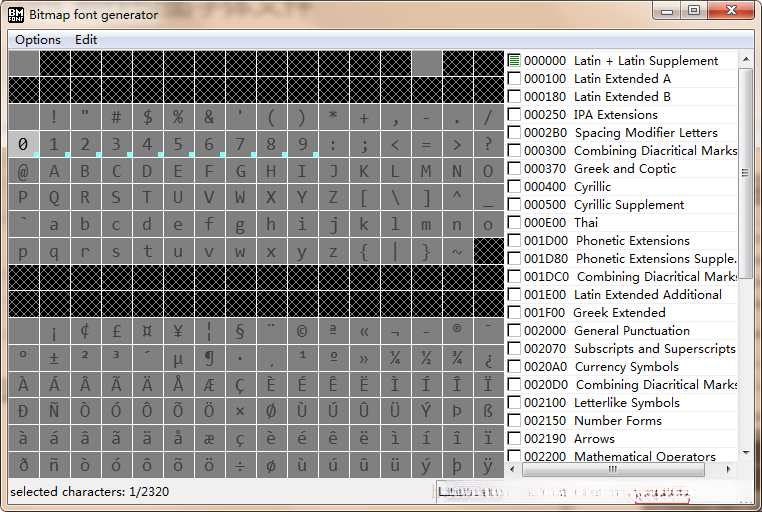Click the horizontal scrollbar left arrow
Viewport: 762px width, 512px height.
click(x=512, y=469)
